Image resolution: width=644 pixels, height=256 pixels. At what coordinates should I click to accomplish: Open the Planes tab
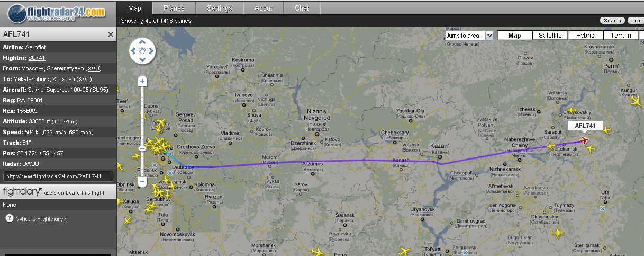pyautogui.click(x=174, y=8)
